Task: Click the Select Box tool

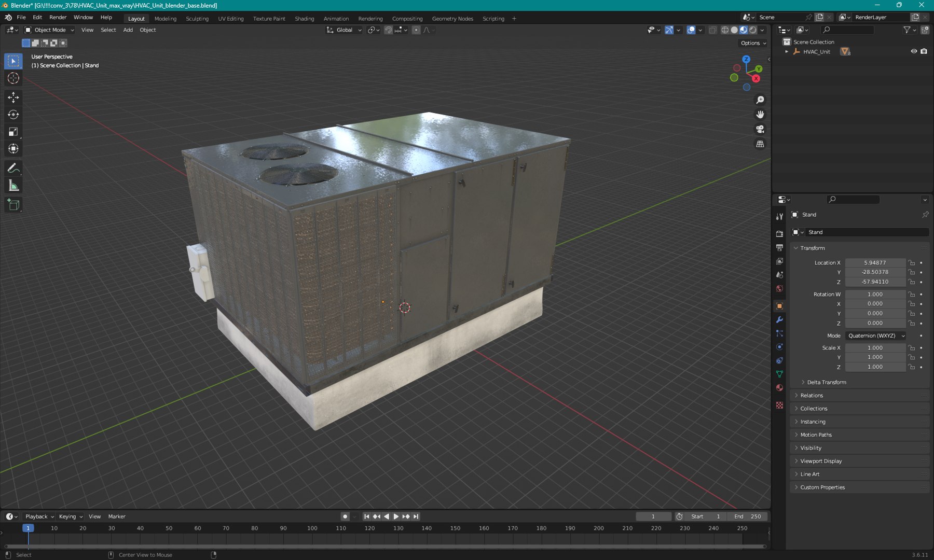Action: [x=13, y=61]
